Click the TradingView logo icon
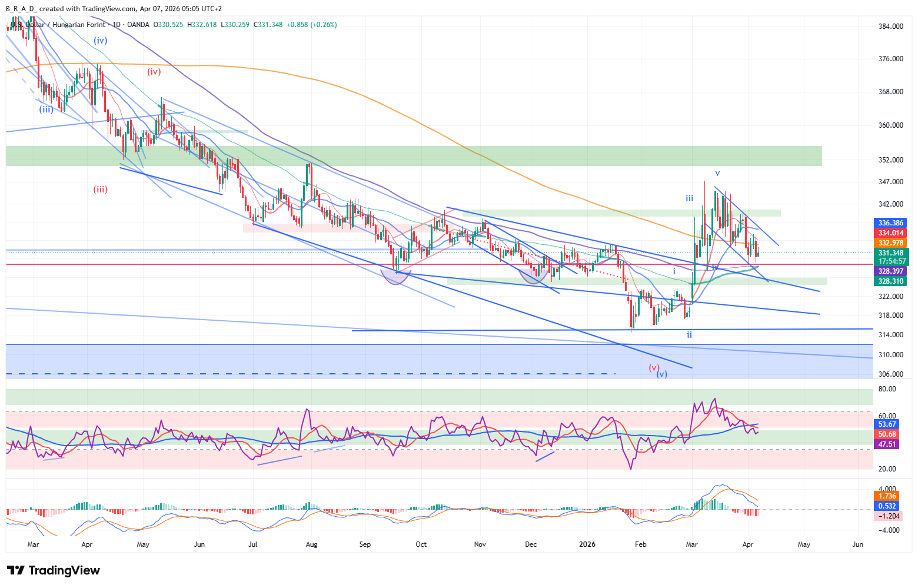Screen dimensions: 918x588 coord(16,570)
